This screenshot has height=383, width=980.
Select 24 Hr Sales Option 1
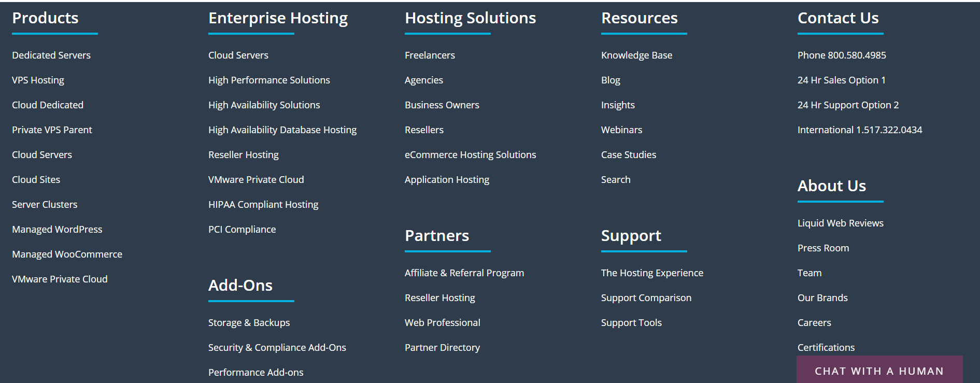pyautogui.click(x=842, y=80)
